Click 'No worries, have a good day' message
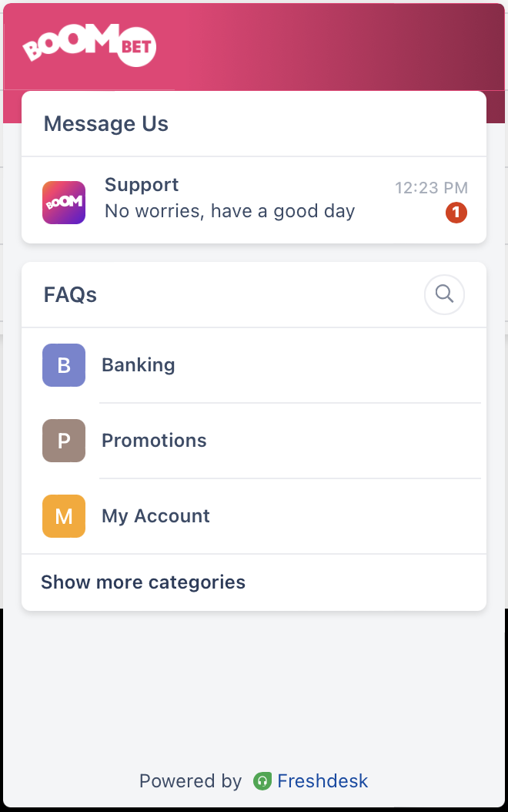Image resolution: width=508 pixels, height=812 pixels. click(229, 211)
